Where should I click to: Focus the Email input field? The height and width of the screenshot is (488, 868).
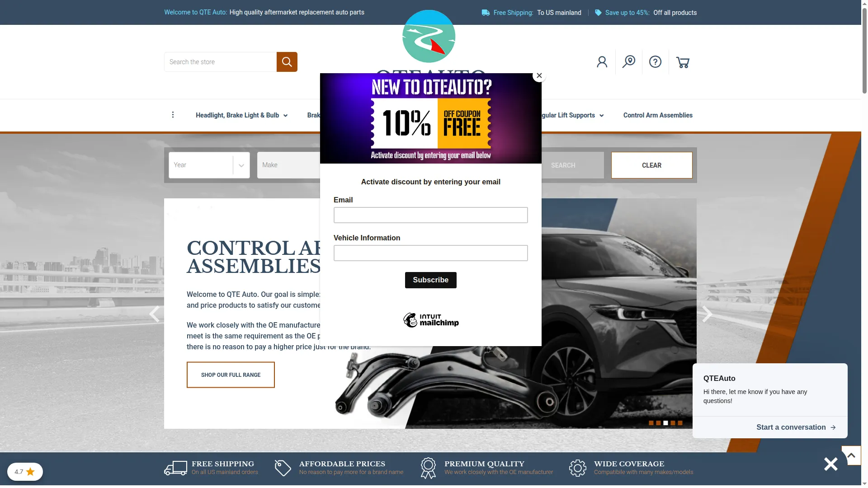tap(431, 215)
